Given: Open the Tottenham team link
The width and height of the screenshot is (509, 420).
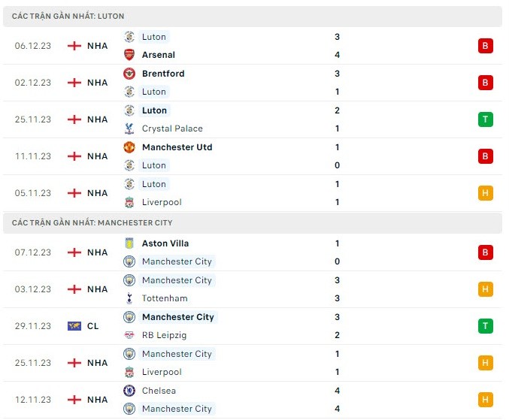Looking at the screenshot, I should [x=165, y=298].
